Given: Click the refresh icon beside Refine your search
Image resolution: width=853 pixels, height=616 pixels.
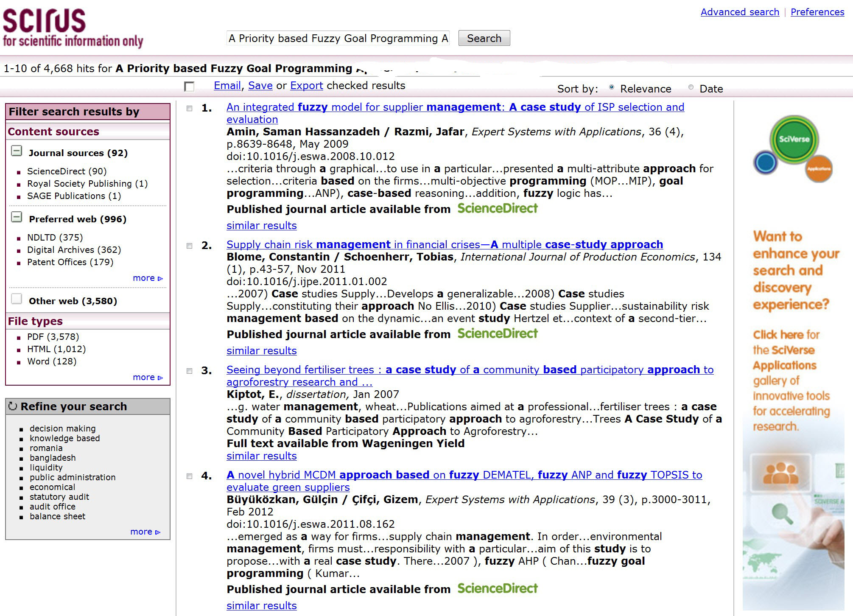Looking at the screenshot, I should click(x=13, y=406).
